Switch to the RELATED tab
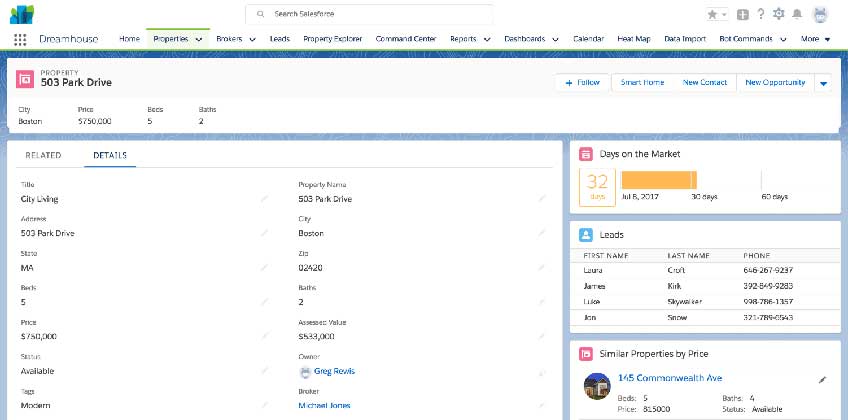This screenshot has height=420, width=848. click(43, 155)
